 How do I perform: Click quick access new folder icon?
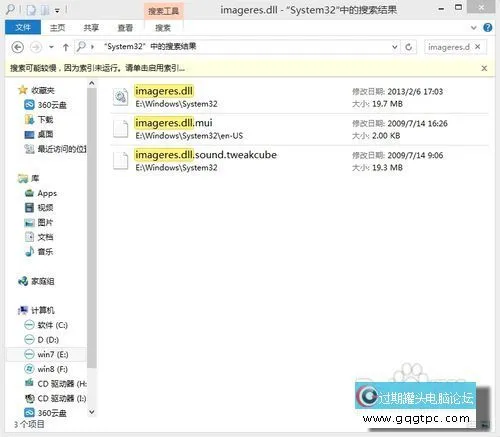click(45, 10)
